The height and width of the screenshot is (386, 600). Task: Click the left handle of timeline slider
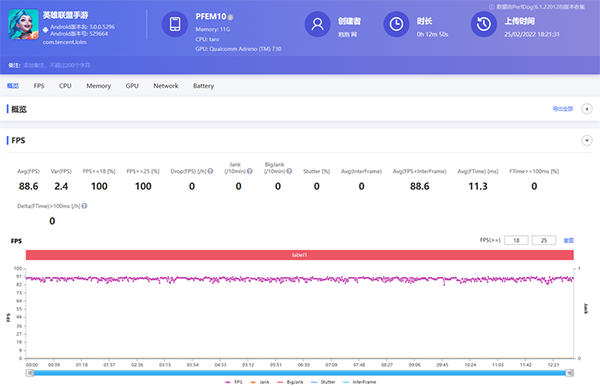[30, 373]
